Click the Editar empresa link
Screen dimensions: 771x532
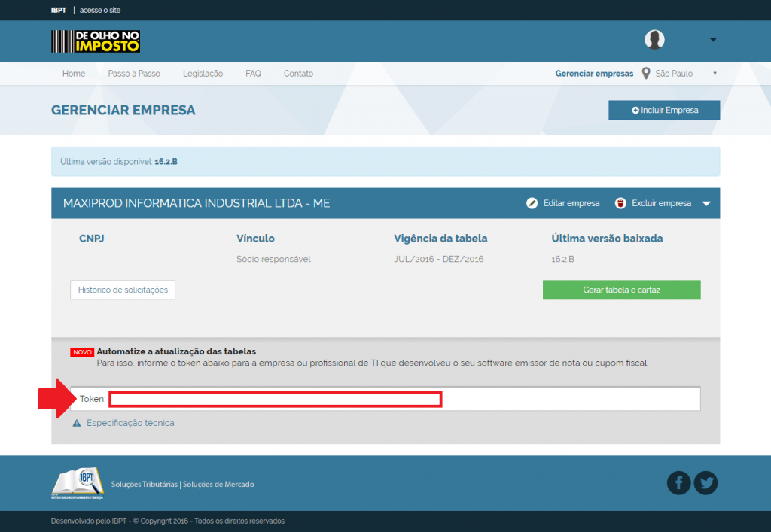[571, 203]
